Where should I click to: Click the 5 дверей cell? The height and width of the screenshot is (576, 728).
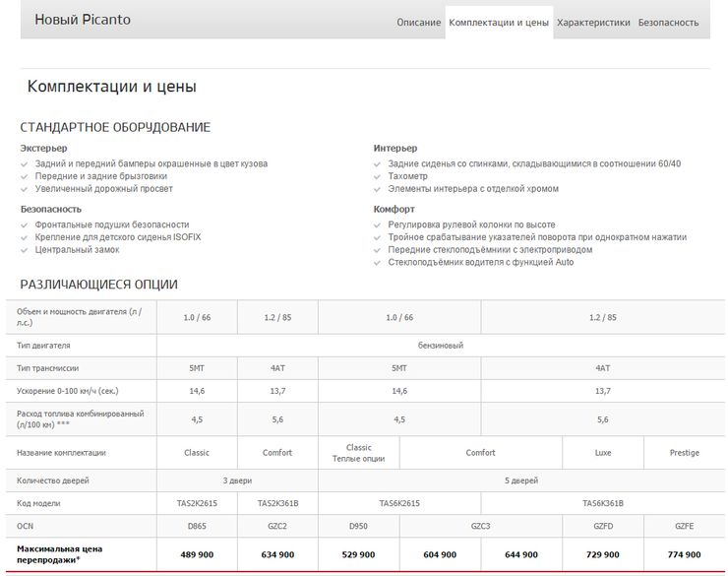(521, 480)
